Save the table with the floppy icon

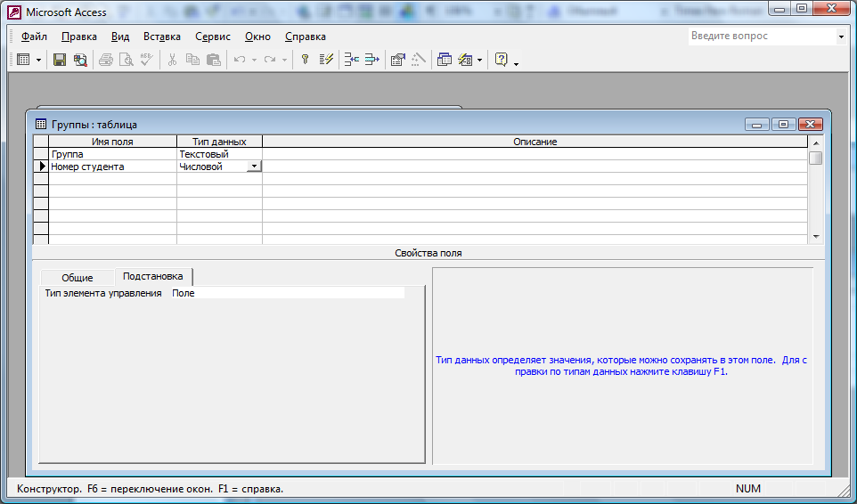coord(60,60)
